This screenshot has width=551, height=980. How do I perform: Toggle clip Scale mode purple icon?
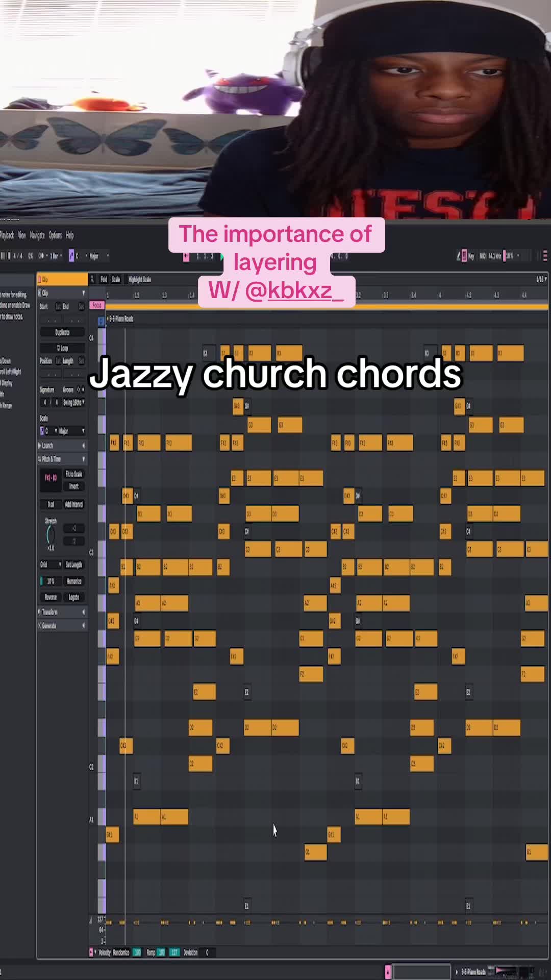pyautogui.click(x=42, y=431)
